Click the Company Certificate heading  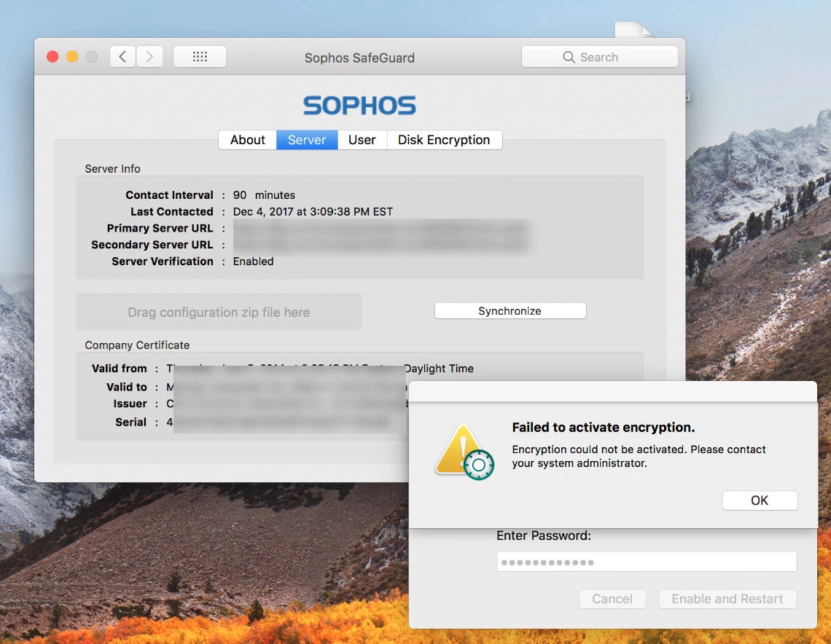(137, 345)
